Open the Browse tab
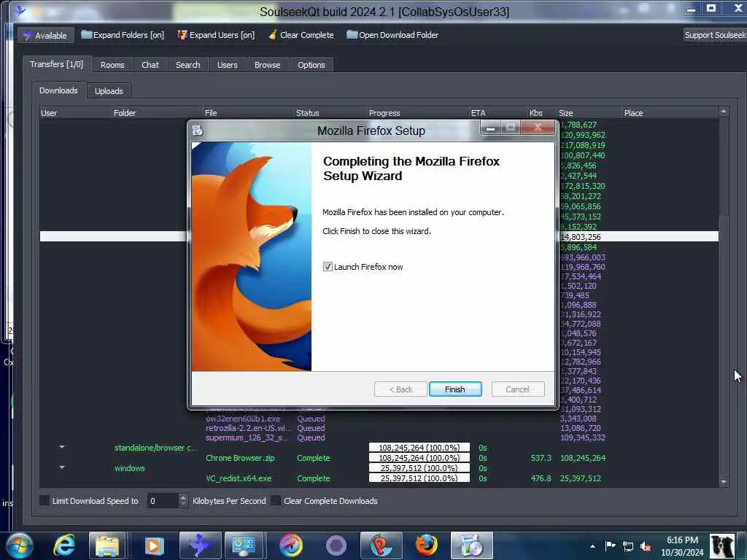Screen dimensions: 747x560 point(267,65)
